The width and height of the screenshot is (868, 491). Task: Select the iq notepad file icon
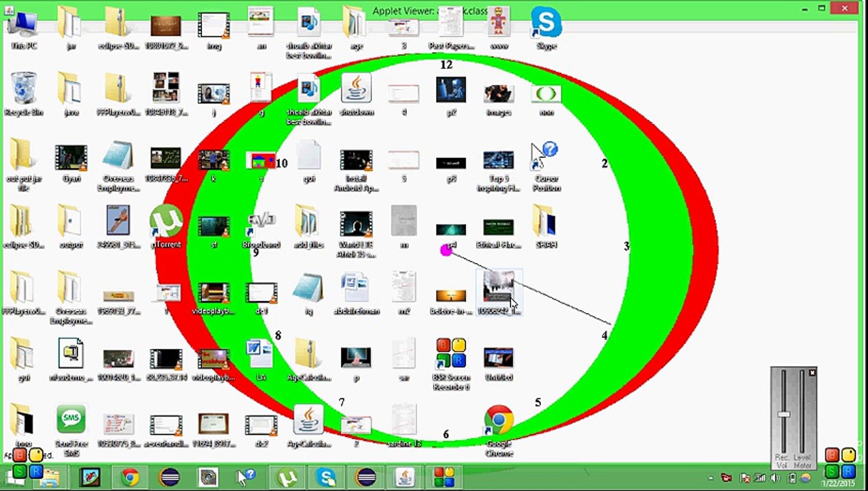coord(309,294)
